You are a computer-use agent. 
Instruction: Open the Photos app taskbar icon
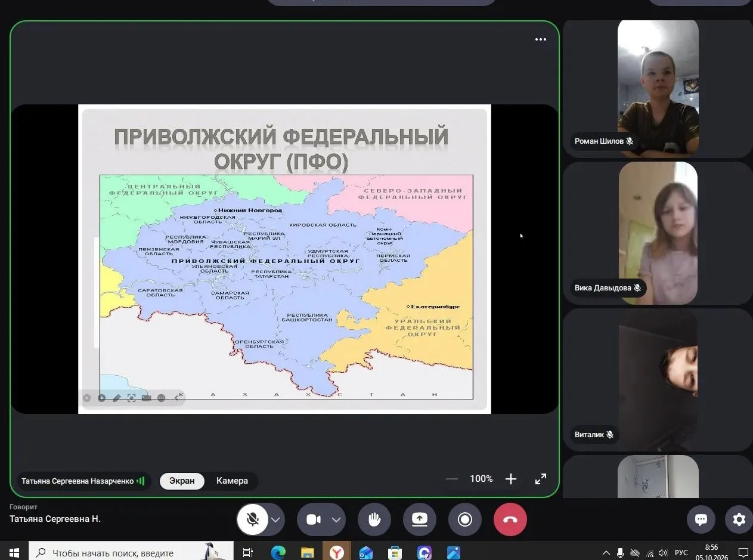click(453, 553)
